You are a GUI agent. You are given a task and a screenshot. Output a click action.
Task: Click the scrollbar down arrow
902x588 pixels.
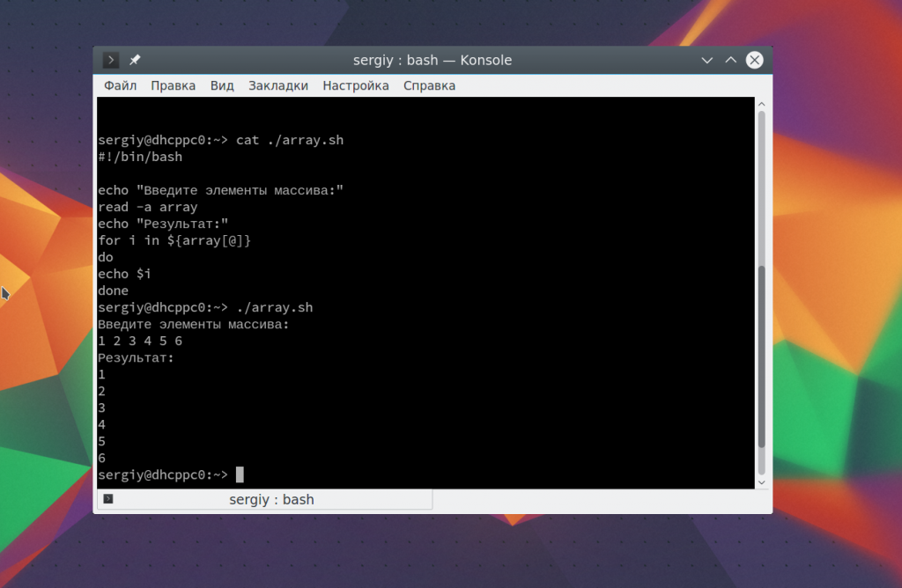tap(762, 481)
